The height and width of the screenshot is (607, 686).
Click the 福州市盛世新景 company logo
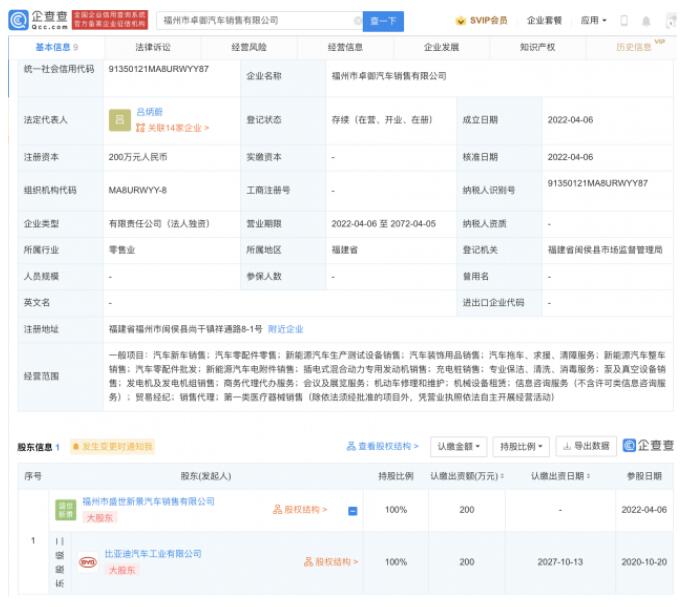click(x=65, y=509)
